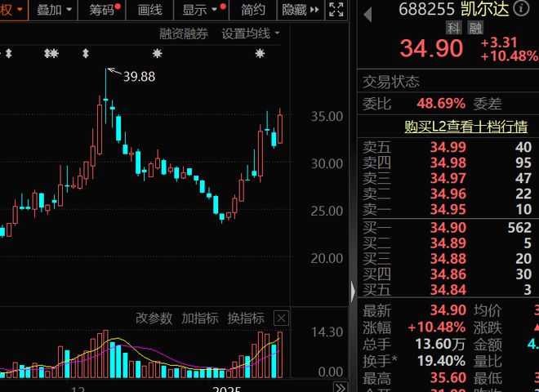This screenshot has height=392, width=539.
Task: Click the rightmost star event marker
Action: [x=260, y=53]
